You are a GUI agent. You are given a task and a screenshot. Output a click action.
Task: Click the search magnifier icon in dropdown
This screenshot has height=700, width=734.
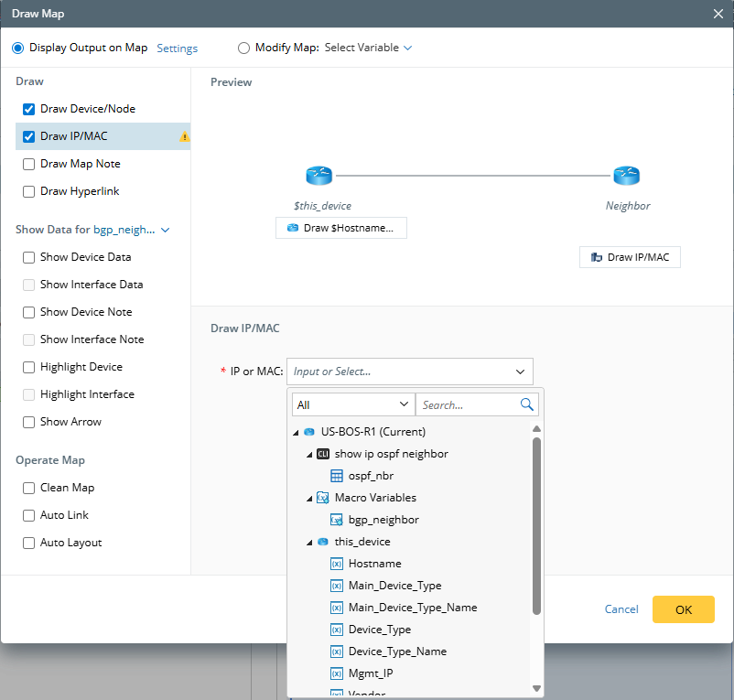click(x=527, y=404)
